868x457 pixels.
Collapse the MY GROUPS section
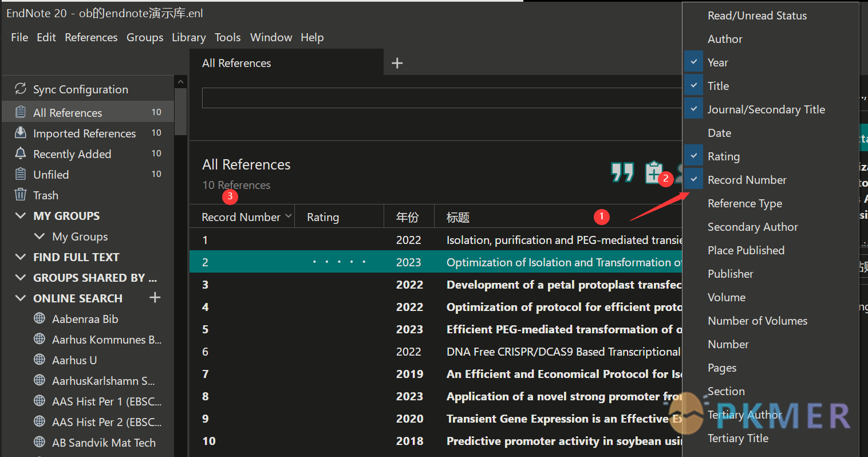[21, 216]
